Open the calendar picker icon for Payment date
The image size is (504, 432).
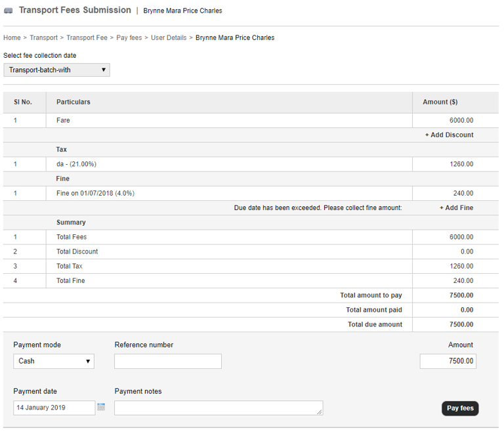pyautogui.click(x=101, y=406)
